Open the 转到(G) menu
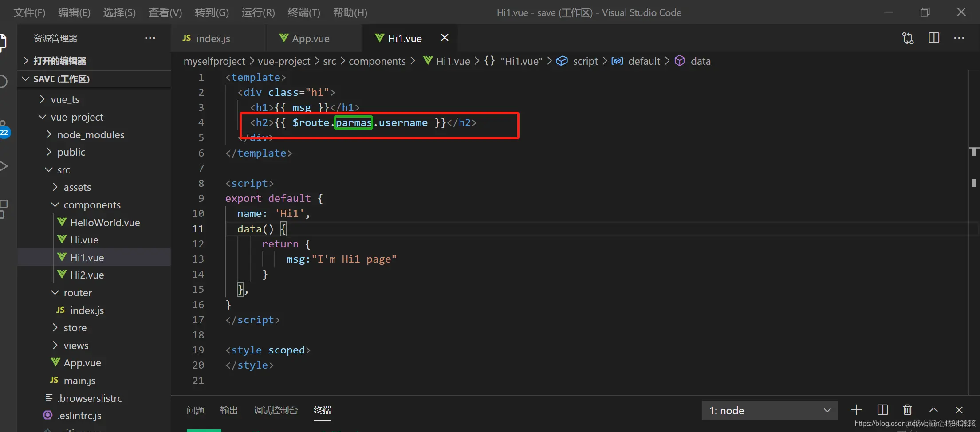The width and height of the screenshot is (980, 432). [x=212, y=12]
